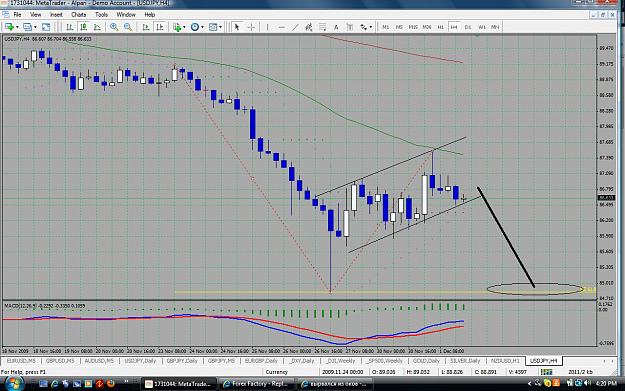This screenshot has width=625, height=391.
Task: Open the File menu
Action: (x=18, y=15)
